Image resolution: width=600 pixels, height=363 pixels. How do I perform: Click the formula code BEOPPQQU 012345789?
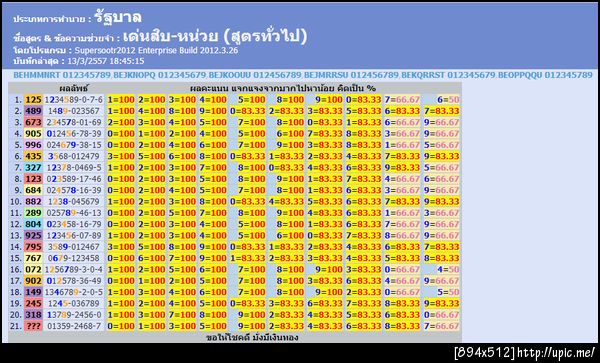click(x=545, y=75)
